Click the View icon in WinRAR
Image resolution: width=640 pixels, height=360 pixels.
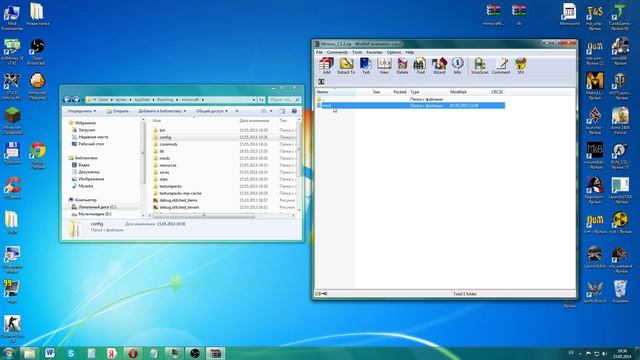tap(384, 66)
